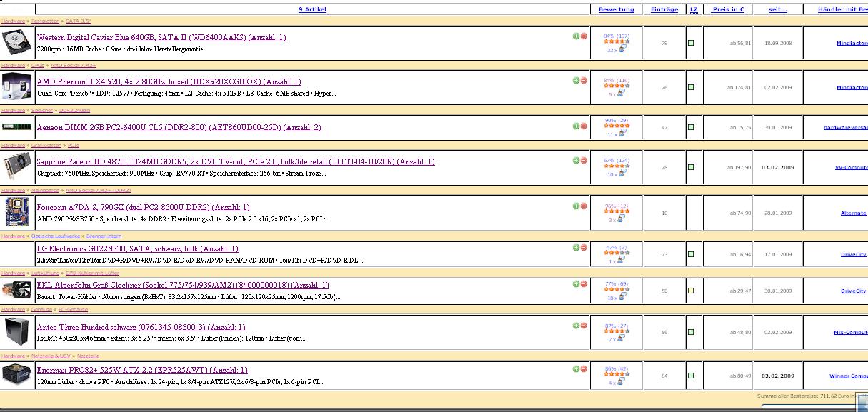Open Western Digital Caviar Blue 640GB product link
Image resolution: width=868 pixels, height=412 pixels.
161,37
